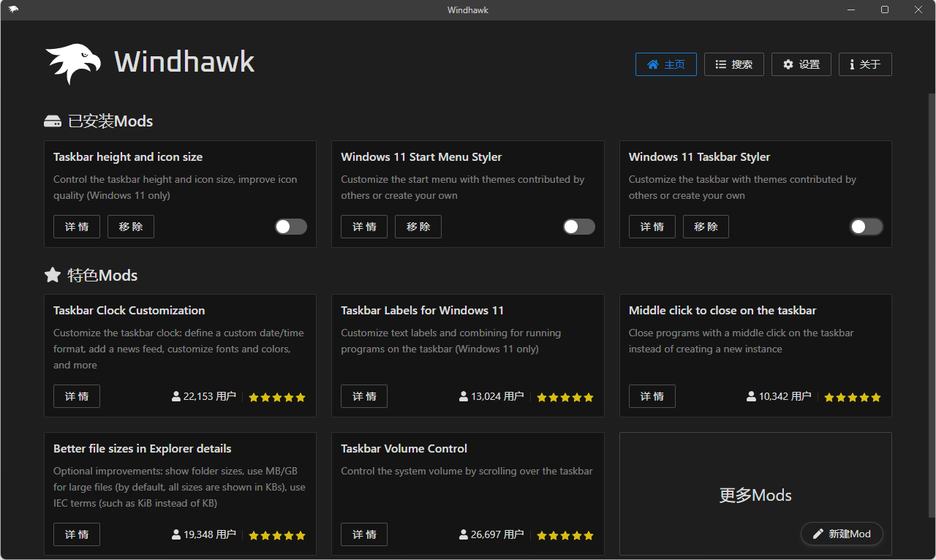
Task: Click title Better file sizes in Explorer details
Action: click(x=143, y=449)
